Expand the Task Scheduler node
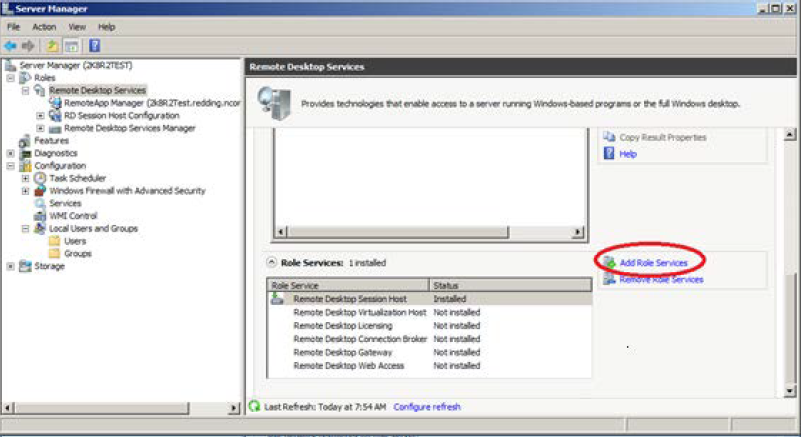Screen dimensions: 801x439 [26, 178]
